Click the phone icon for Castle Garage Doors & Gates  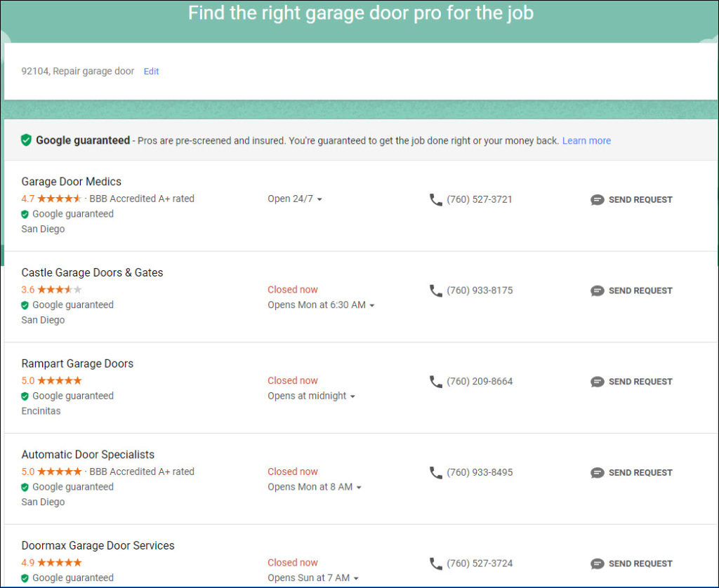[435, 290]
